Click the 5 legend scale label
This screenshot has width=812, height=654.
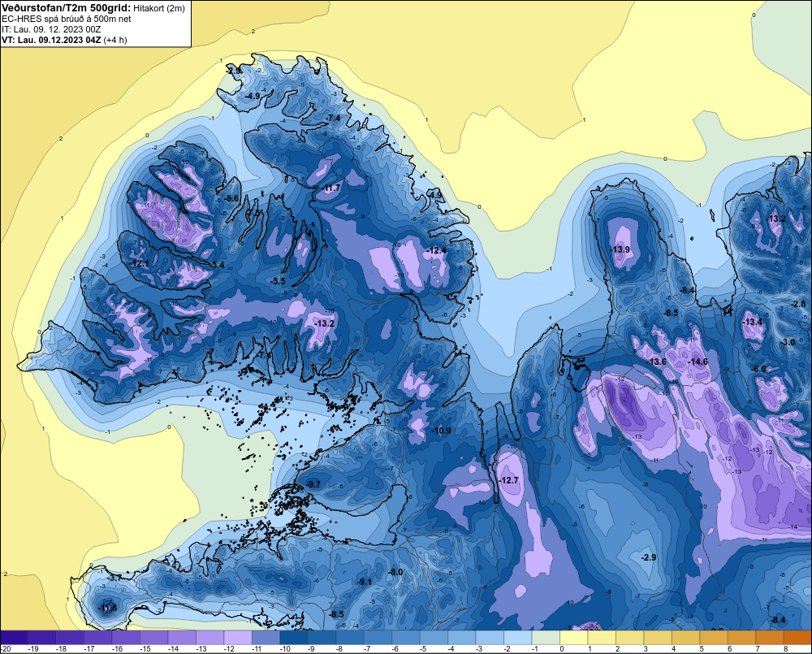(x=702, y=649)
